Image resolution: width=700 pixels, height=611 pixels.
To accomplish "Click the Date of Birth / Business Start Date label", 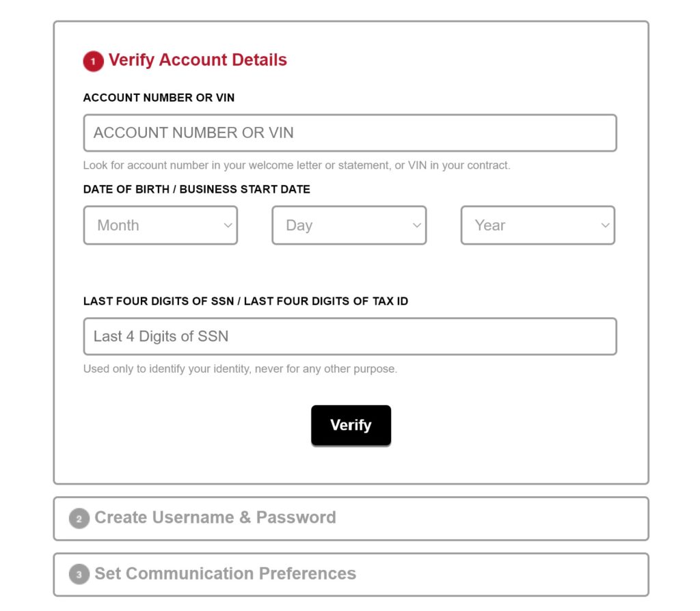I will 196,189.
